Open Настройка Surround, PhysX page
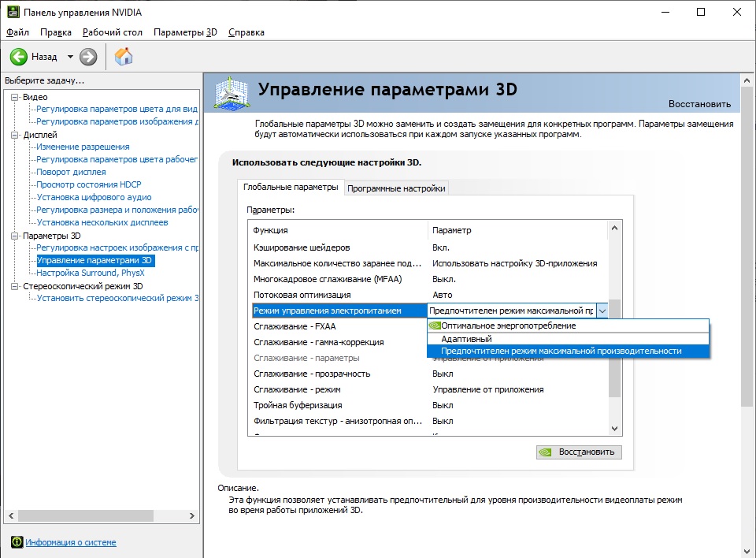756x558 pixels. [91, 273]
